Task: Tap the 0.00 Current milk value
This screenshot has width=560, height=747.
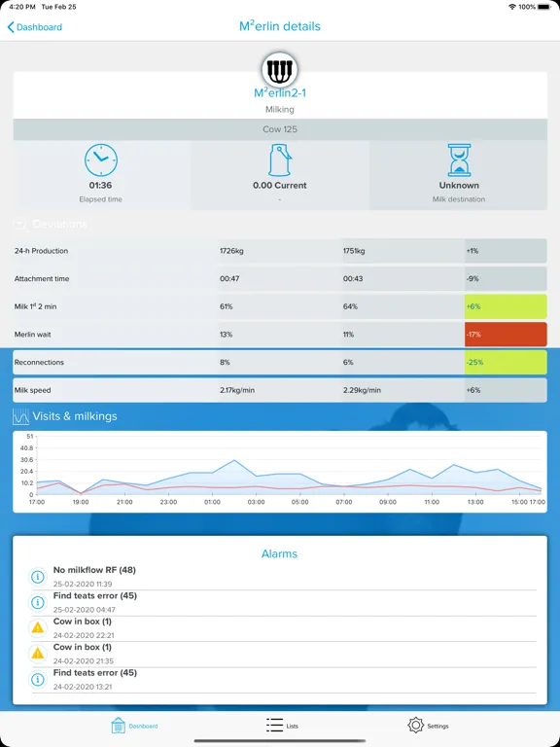Action: (x=280, y=186)
